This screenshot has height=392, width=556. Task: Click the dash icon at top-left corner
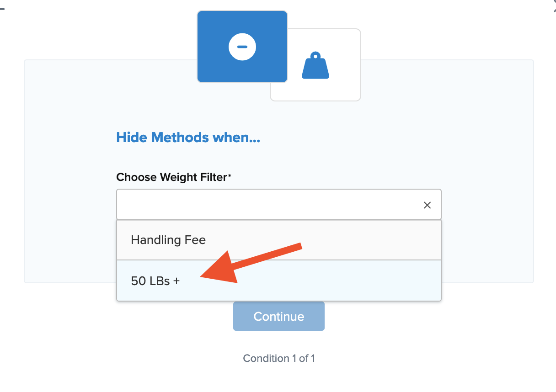click(2, 8)
